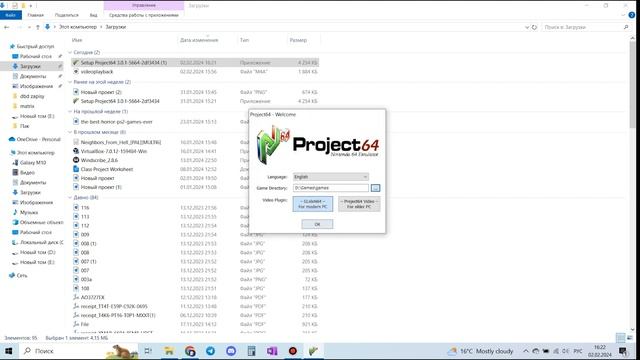Open File Explorer from the taskbar
Screen dimensions: 640x360
click(169, 351)
